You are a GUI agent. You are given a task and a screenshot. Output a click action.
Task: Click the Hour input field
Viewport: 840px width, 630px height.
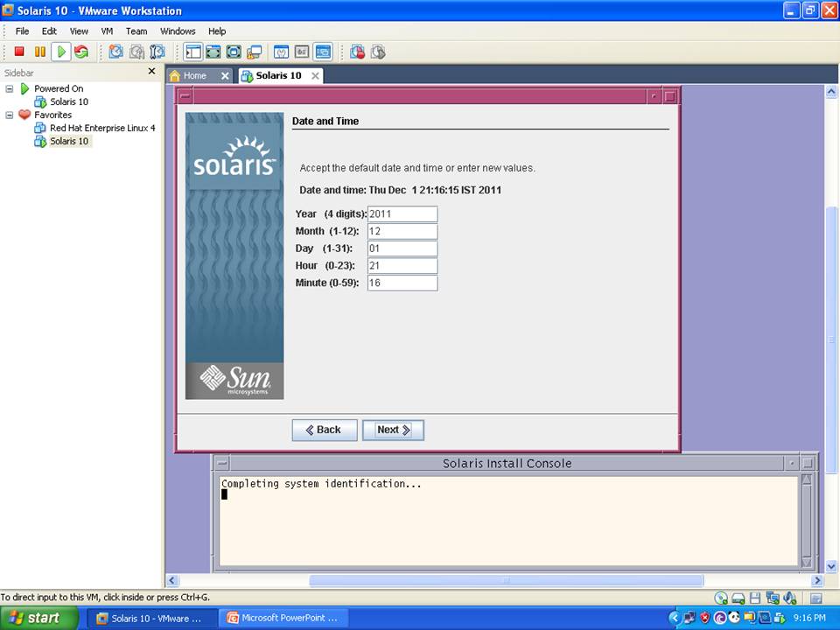point(402,265)
